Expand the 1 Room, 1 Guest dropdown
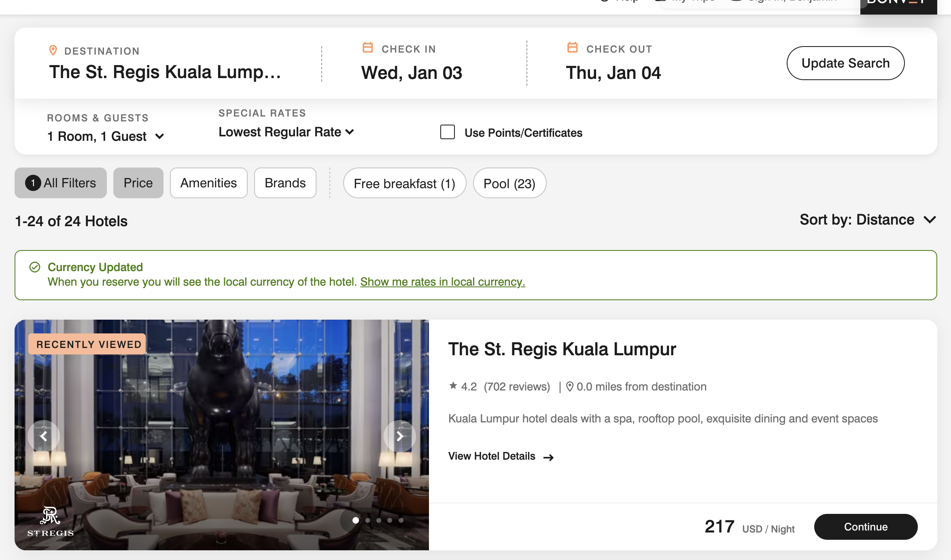 click(x=106, y=136)
